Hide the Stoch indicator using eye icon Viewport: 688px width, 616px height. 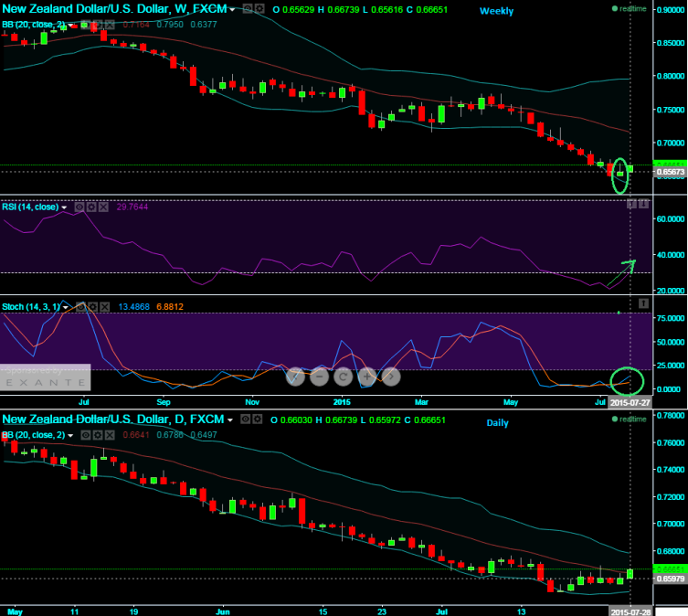click(79, 307)
